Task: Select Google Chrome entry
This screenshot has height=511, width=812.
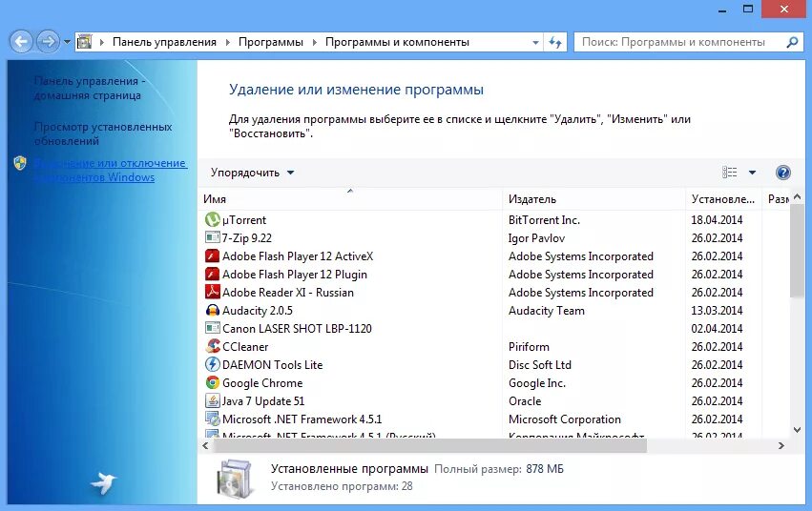Action: click(x=262, y=382)
